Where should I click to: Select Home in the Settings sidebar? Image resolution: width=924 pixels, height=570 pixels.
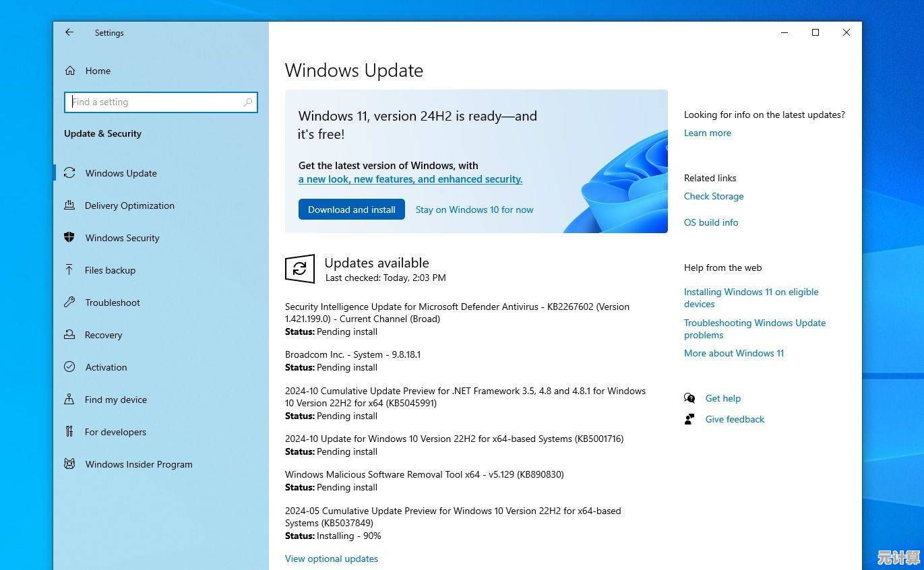point(98,70)
